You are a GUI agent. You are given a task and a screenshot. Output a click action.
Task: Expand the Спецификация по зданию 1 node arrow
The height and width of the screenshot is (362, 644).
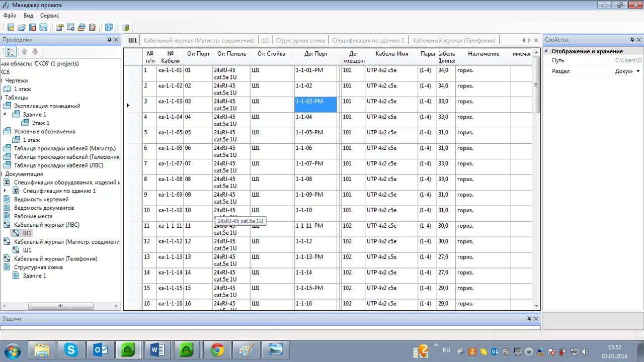click(5, 191)
